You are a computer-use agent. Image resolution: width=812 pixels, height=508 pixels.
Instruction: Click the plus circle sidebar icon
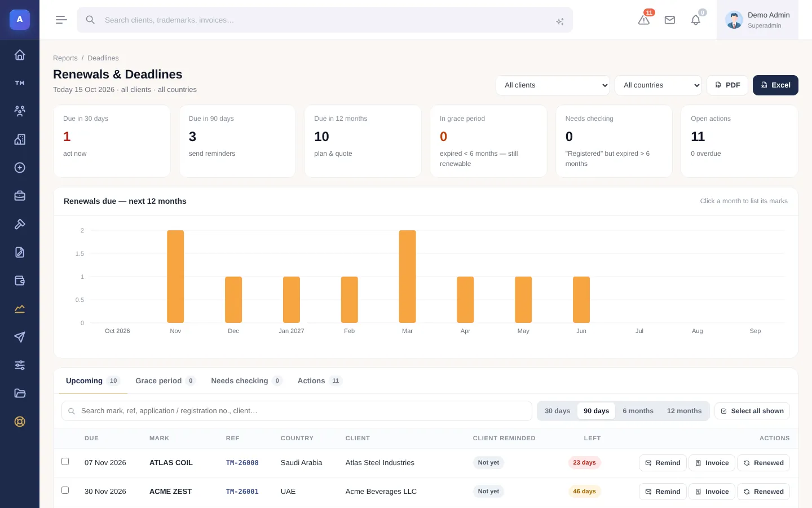point(20,168)
